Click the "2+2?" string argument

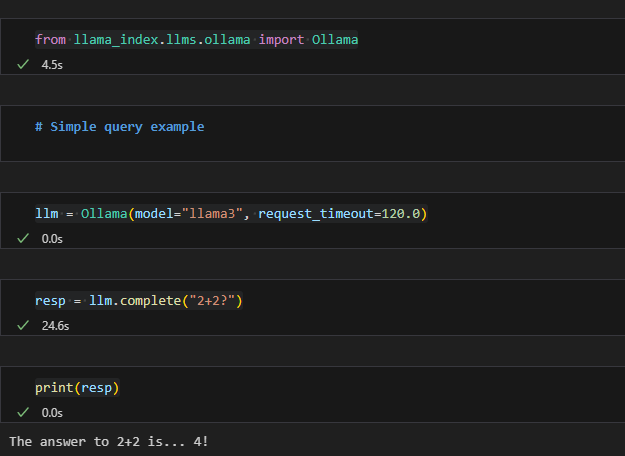(x=212, y=301)
